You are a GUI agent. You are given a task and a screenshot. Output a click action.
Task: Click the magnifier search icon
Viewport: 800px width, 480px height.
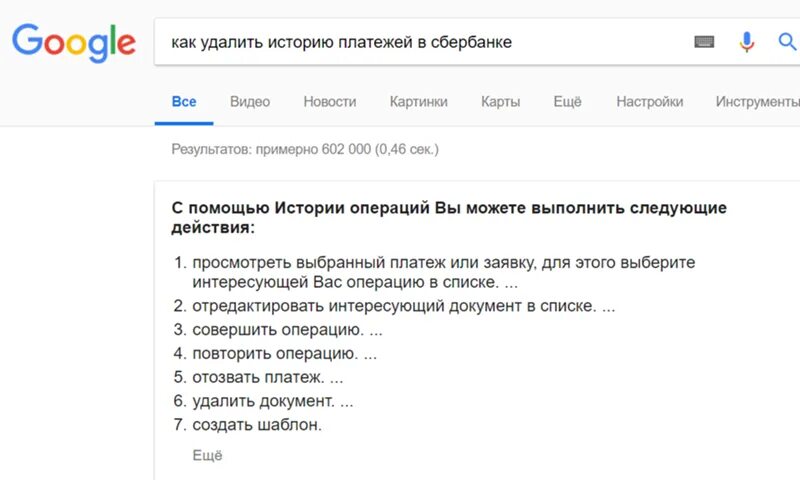pyautogui.click(x=787, y=42)
